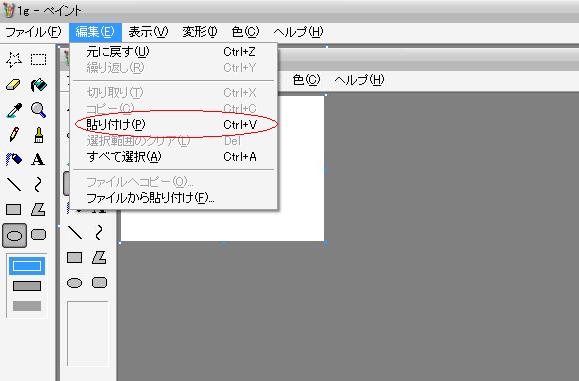Pick the Eraser tool in main toolbox
This screenshot has width=579, height=381.
point(14,85)
